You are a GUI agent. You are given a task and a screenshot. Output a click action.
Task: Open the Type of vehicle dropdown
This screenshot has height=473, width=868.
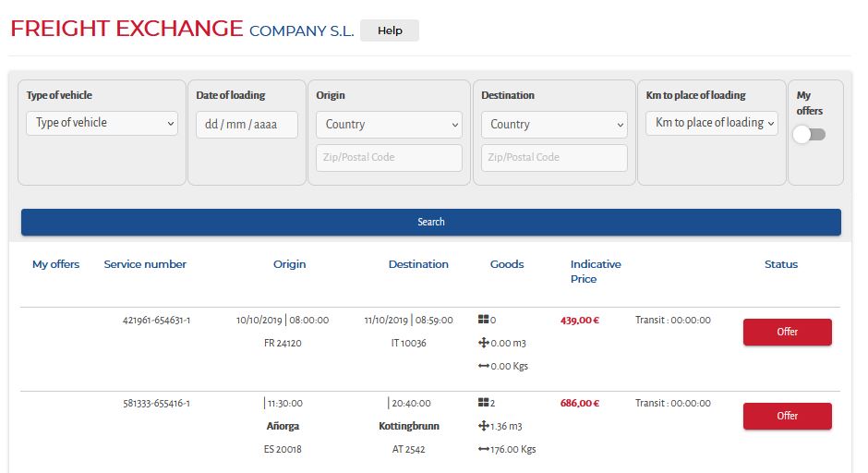click(102, 123)
